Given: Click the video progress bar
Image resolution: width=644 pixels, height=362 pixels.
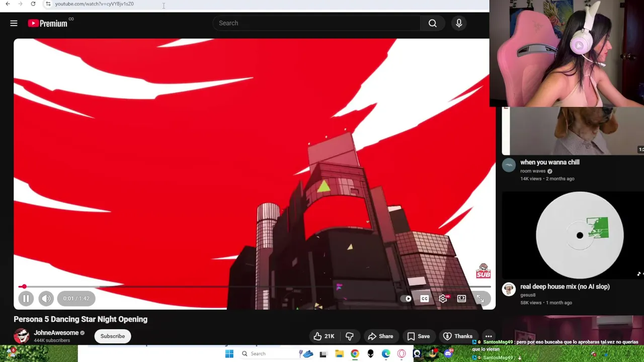Looking at the screenshot, I should coord(255,287).
